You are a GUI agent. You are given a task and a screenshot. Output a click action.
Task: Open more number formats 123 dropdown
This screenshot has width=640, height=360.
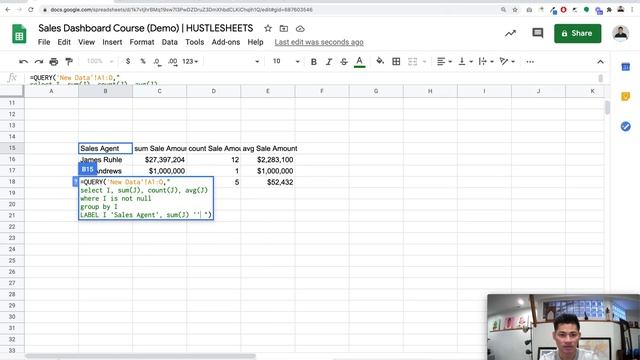tap(190, 61)
